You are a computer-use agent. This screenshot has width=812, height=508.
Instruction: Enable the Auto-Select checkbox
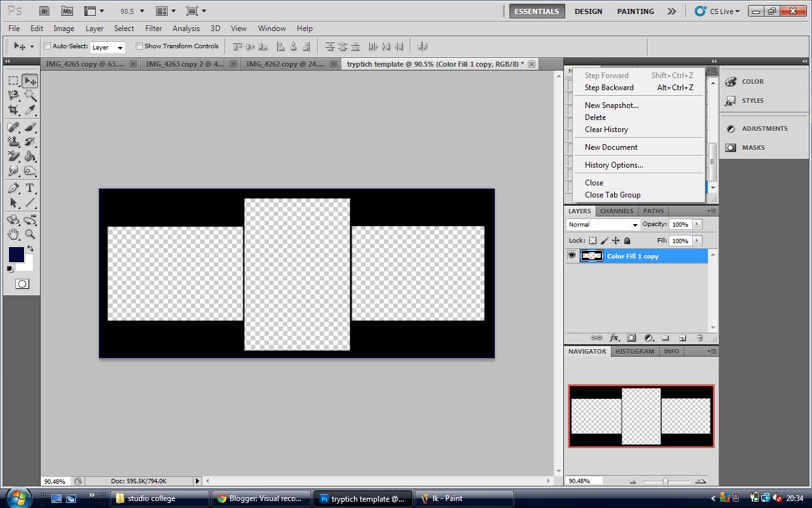click(x=46, y=46)
